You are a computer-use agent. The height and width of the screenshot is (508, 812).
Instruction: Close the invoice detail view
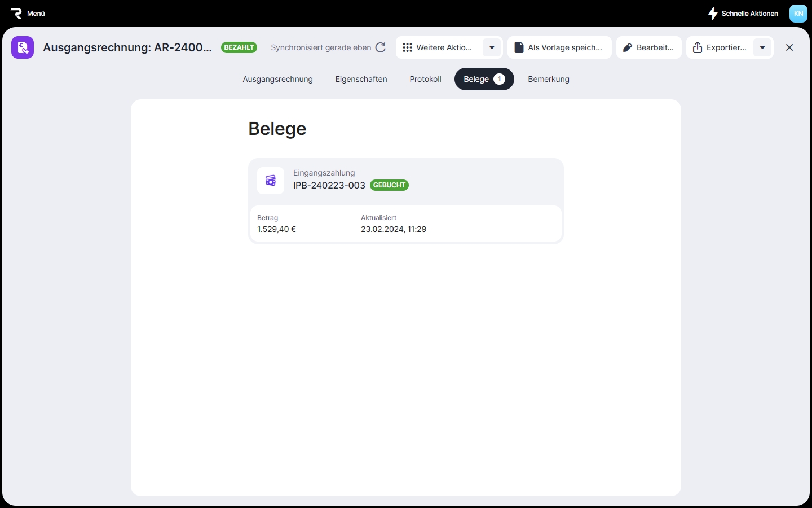789,47
